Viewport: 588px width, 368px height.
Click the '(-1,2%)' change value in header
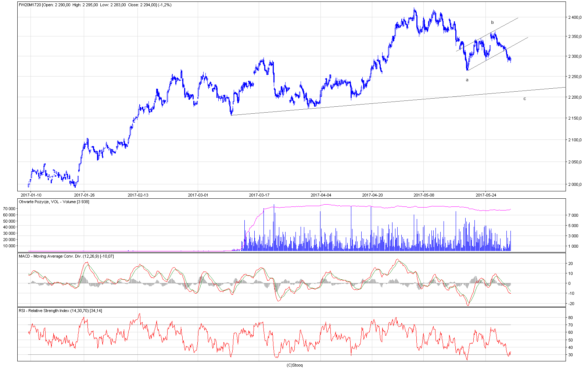click(165, 5)
